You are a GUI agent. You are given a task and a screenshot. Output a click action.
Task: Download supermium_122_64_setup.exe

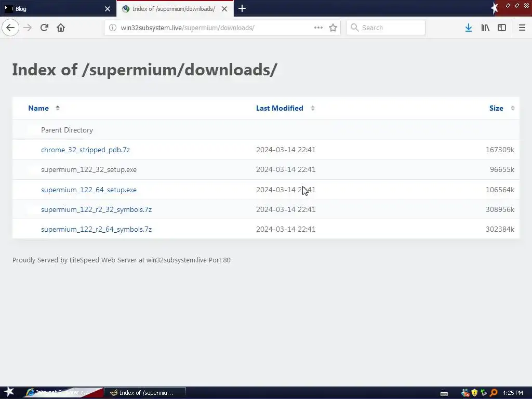[89, 190]
